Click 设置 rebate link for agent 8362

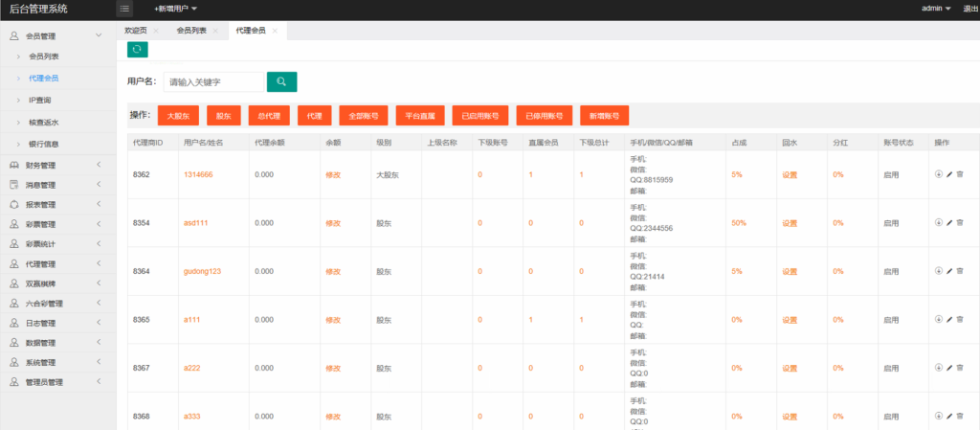(x=789, y=174)
